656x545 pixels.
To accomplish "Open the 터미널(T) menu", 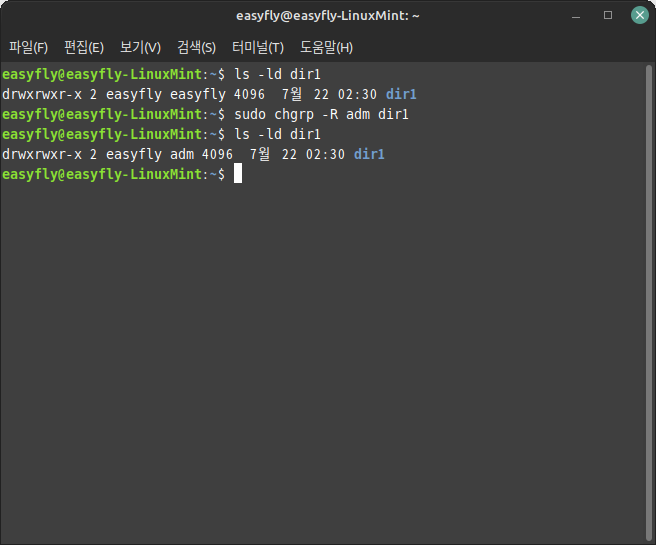I will (x=258, y=47).
